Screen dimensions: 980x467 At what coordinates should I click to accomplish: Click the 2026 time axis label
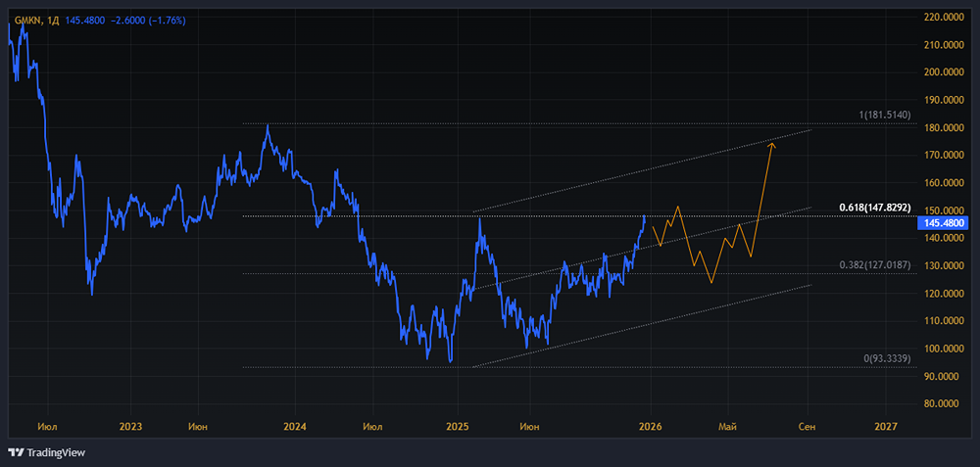tap(651, 427)
